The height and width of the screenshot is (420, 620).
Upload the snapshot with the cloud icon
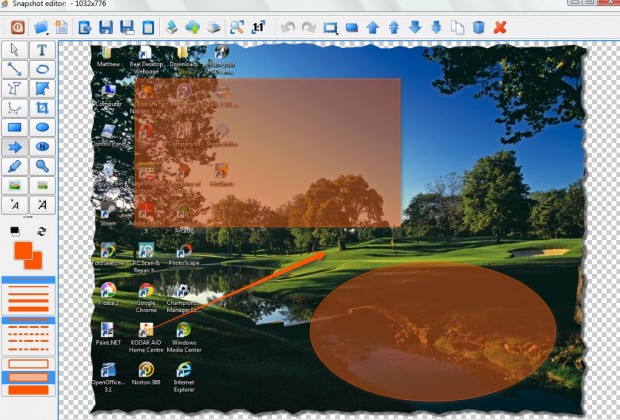coord(193,27)
